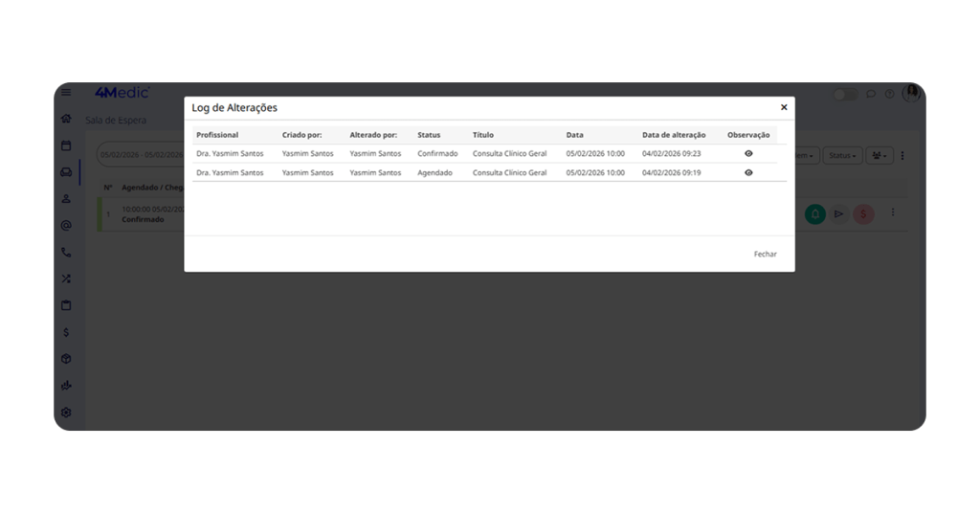
Task: Open the phone icon in the sidebar
Action: (x=66, y=253)
